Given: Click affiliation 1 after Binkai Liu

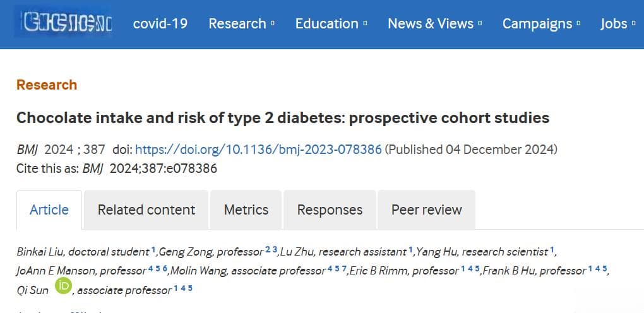Looking at the screenshot, I should [153, 249].
